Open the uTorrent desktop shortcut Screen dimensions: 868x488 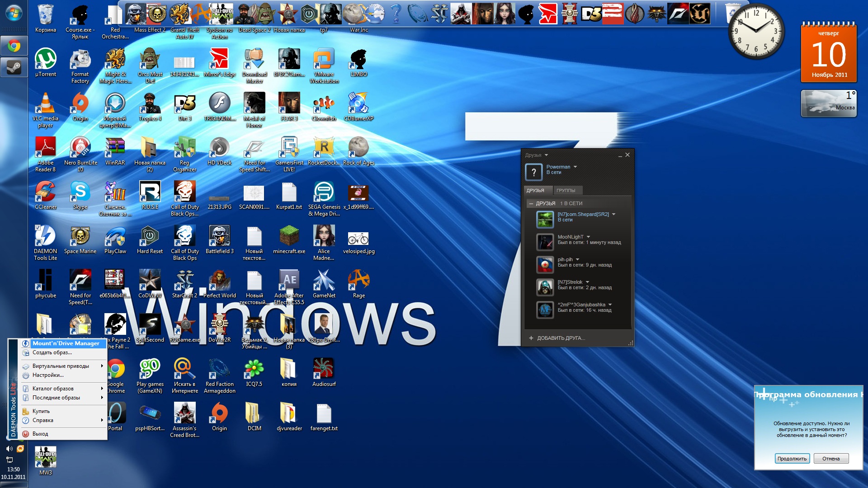click(45, 59)
